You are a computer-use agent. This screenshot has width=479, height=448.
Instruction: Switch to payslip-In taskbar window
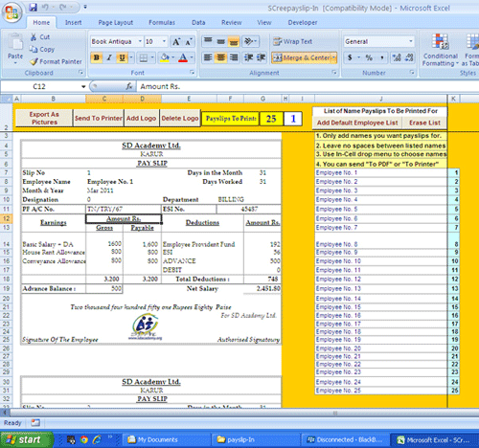[256, 439]
